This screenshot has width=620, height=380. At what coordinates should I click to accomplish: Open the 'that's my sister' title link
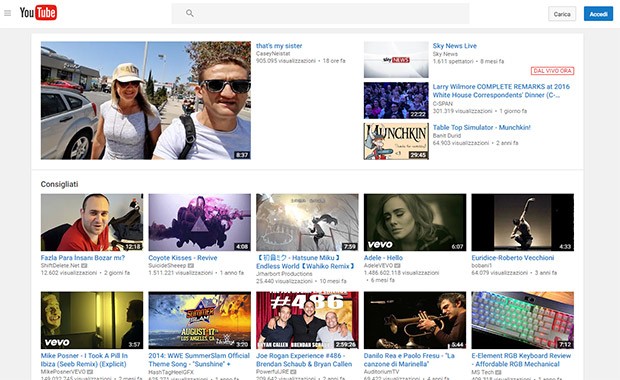(279, 46)
